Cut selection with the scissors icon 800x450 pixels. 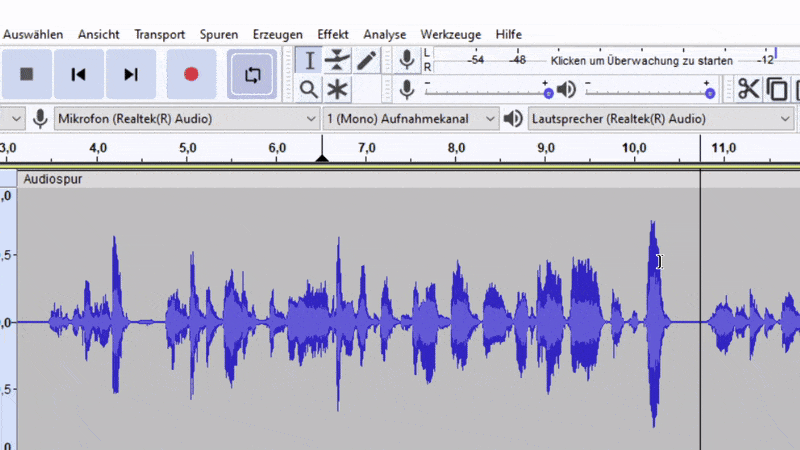pos(748,89)
